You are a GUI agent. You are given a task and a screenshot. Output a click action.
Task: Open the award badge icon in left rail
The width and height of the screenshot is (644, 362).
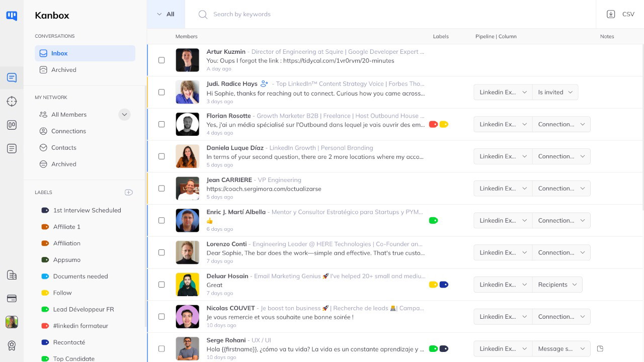click(x=12, y=345)
